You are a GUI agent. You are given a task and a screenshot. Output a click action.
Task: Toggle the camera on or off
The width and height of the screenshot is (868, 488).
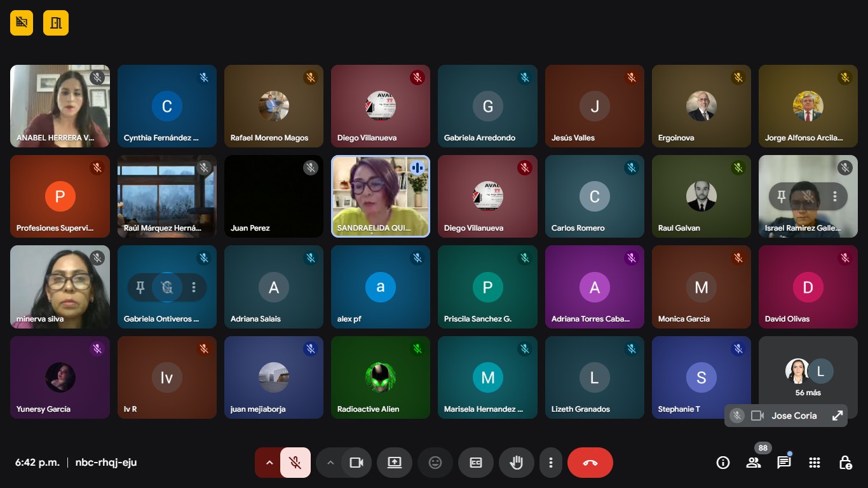(356, 463)
